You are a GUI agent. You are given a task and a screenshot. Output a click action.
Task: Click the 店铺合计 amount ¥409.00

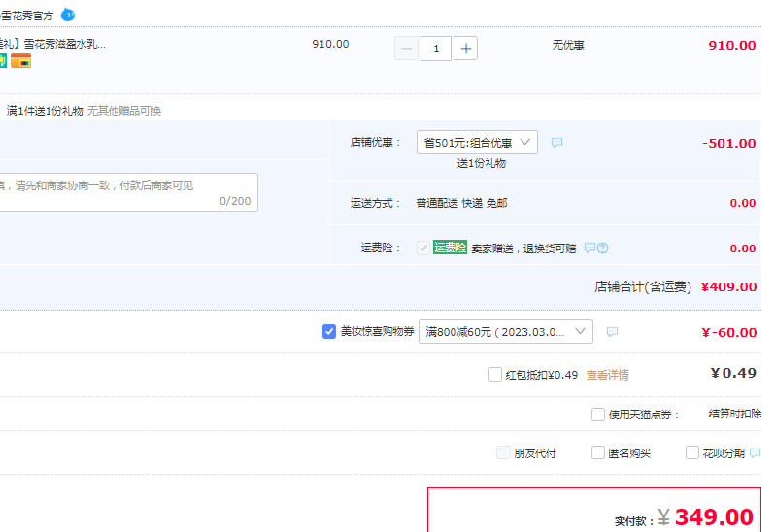(x=728, y=286)
